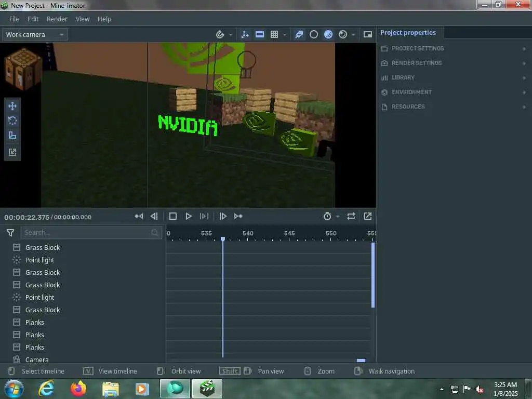The image size is (532, 399).
Task: Launch Firefox from taskbar
Action: 78,389
